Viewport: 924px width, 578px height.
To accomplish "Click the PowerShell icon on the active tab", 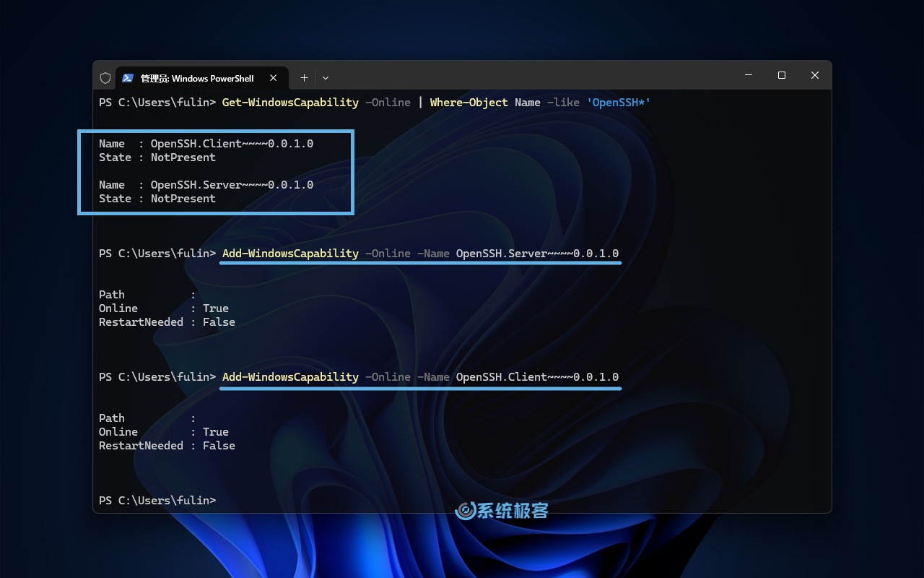I will click(x=128, y=77).
